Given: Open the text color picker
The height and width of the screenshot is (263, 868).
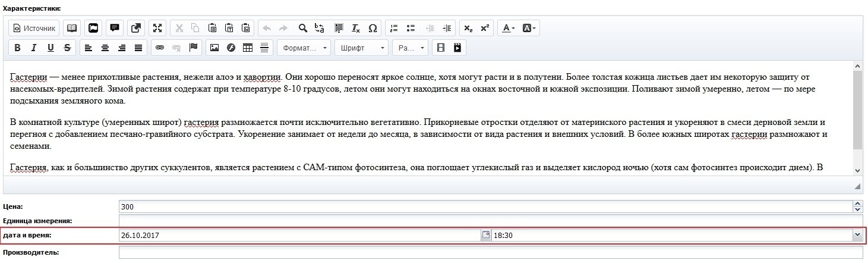Looking at the screenshot, I should (x=509, y=28).
